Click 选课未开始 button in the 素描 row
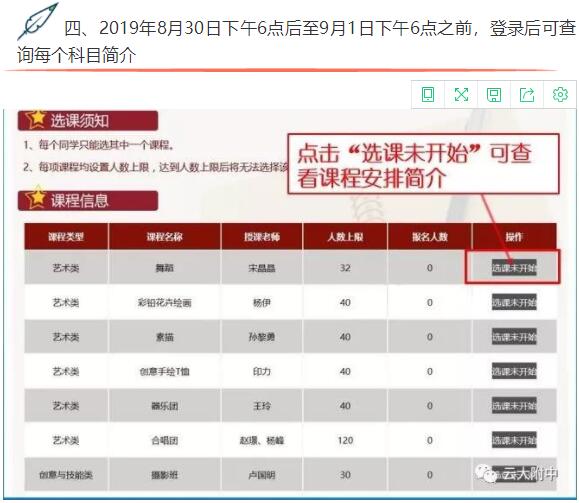Viewport: 579px width, 503px height. [x=514, y=337]
